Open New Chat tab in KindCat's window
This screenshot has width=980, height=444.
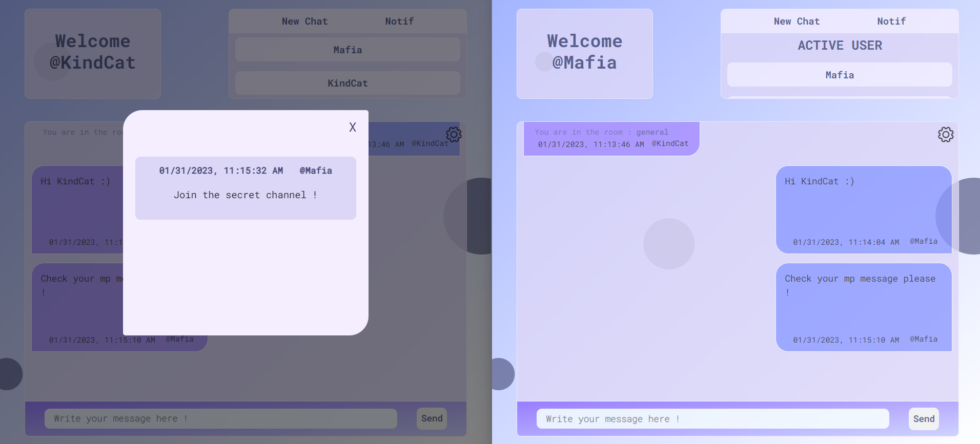304,21
